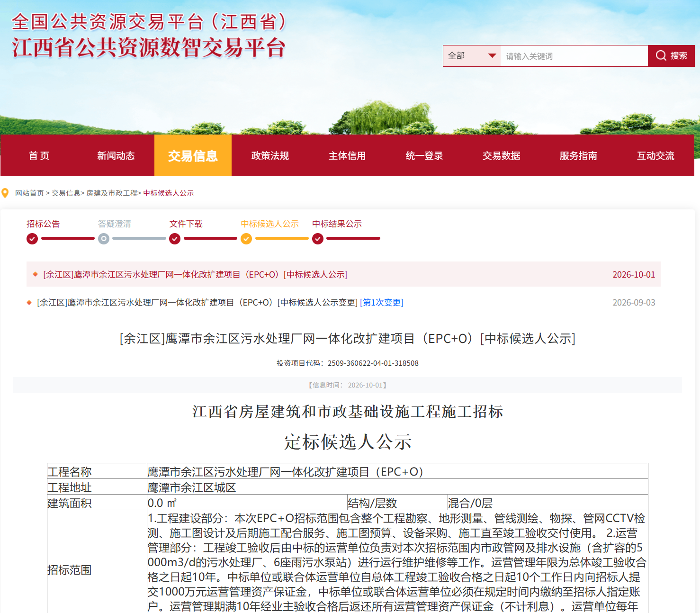Go to 首页 in the navigation bar

(x=39, y=155)
